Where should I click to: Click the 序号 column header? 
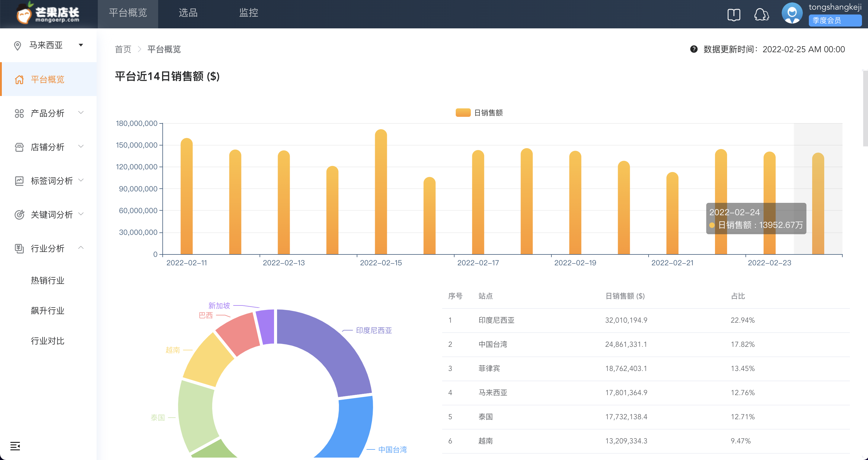point(455,296)
